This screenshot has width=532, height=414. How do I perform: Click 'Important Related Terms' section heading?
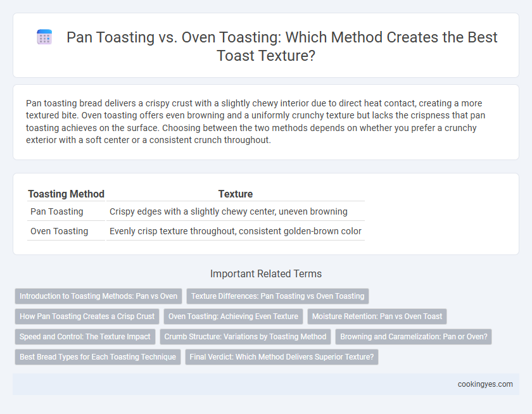(266, 273)
